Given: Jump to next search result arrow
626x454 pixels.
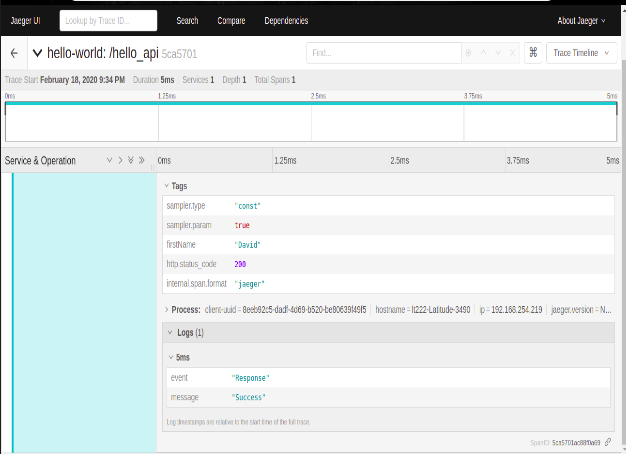Looking at the screenshot, I should tap(498, 53).
